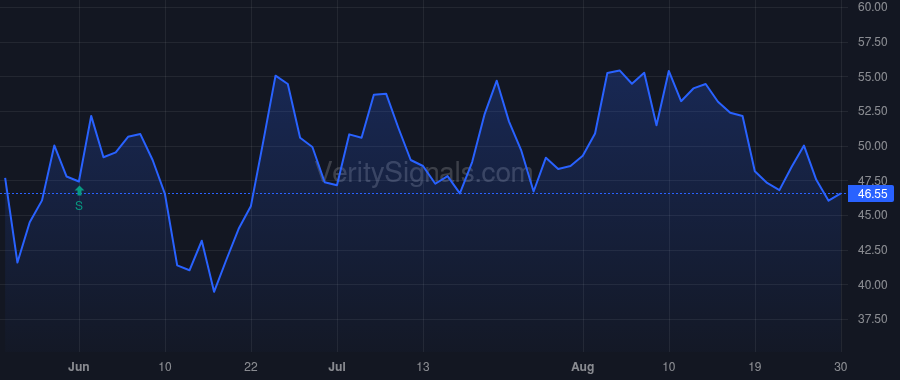The image size is (900, 380).
Task: Click the Aug date axis label
Action: pyautogui.click(x=583, y=367)
